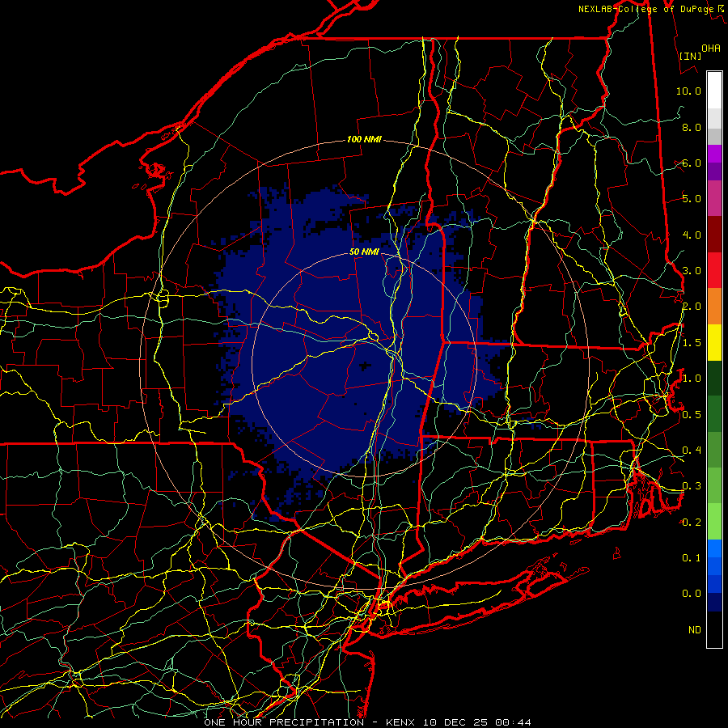Click the ND legend label
Image resolution: width=728 pixels, height=728 pixels.
pos(695,630)
